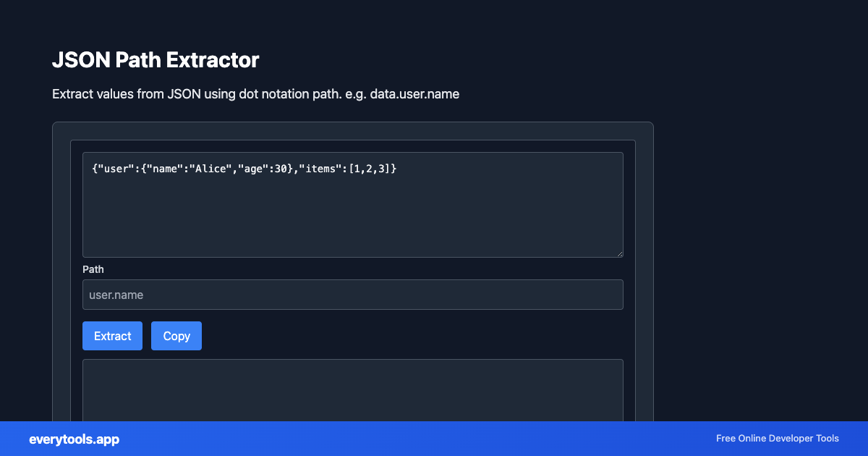Click the Extract button
868x456 pixels.
(112, 335)
